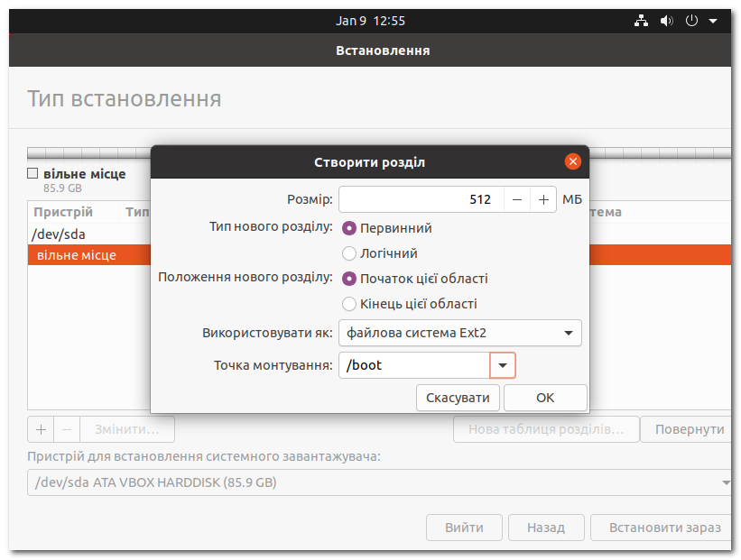This screenshot has height=560, width=741.
Task: Confirm partition creation with OK
Action: [x=545, y=397]
